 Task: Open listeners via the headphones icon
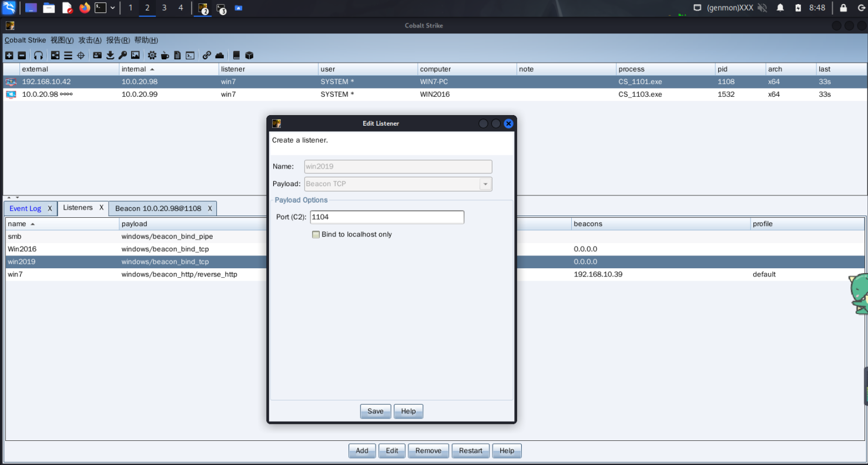(38, 55)
